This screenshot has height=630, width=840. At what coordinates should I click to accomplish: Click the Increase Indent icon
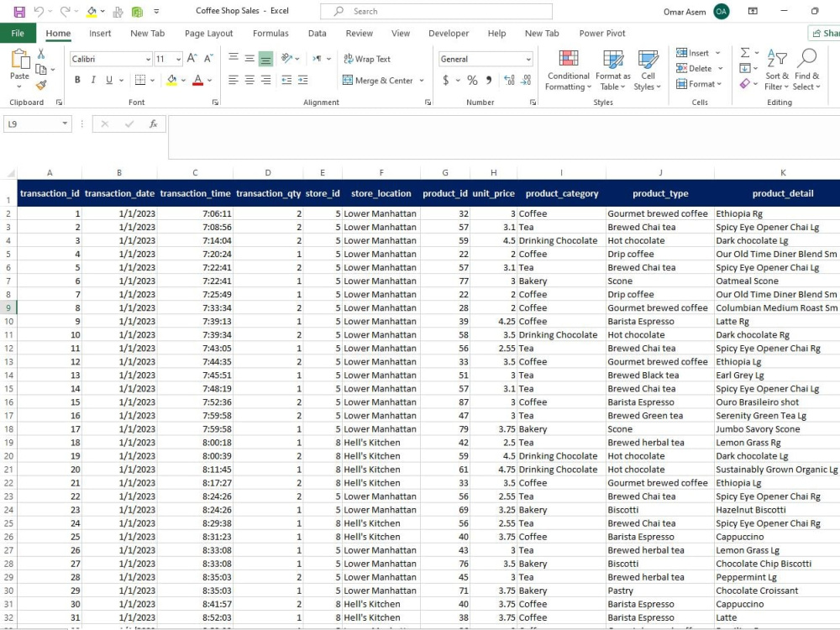tap(303, 80)
